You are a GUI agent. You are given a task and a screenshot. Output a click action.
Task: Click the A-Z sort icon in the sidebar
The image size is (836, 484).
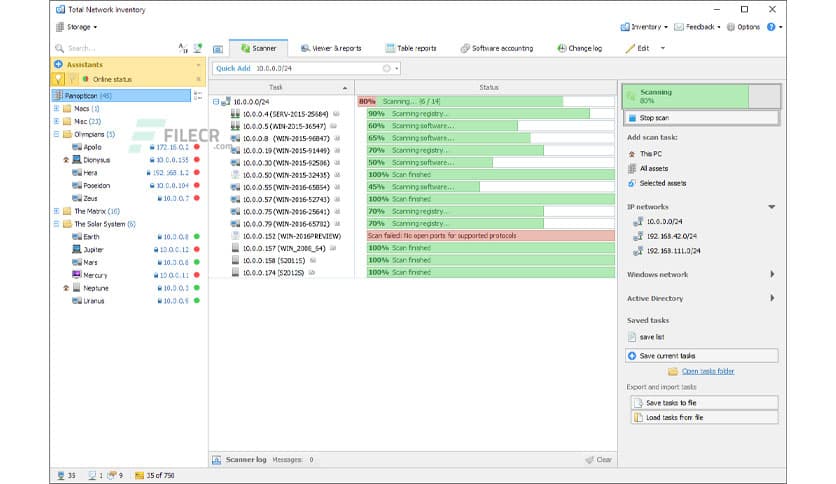point(183,48)
